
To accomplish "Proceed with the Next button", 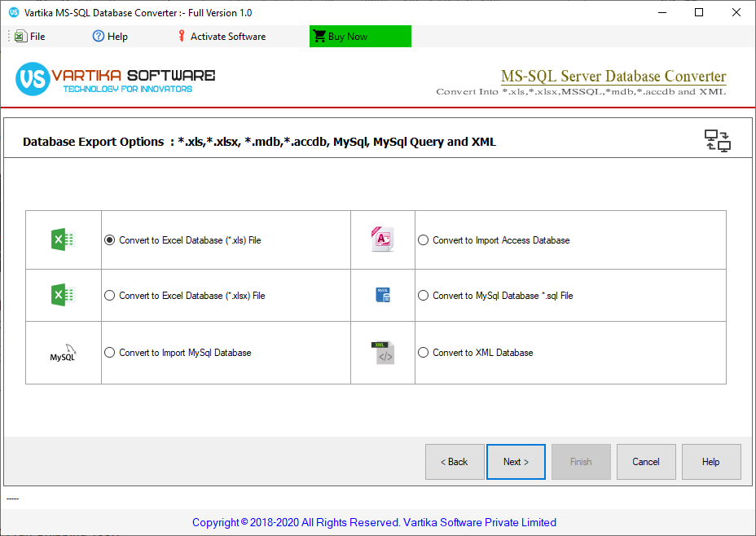I will pyautogui.click(x=516, y=462).
